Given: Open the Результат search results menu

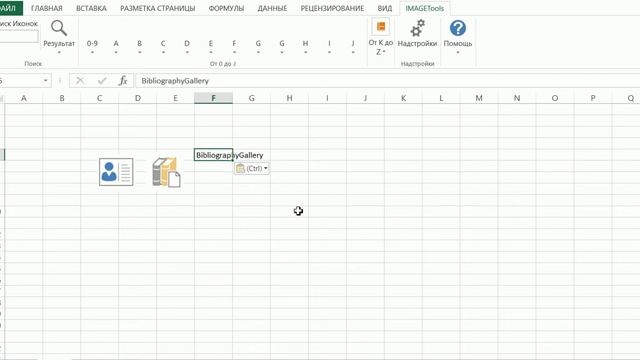Looking at the screenshot, I should click(59, 37).
